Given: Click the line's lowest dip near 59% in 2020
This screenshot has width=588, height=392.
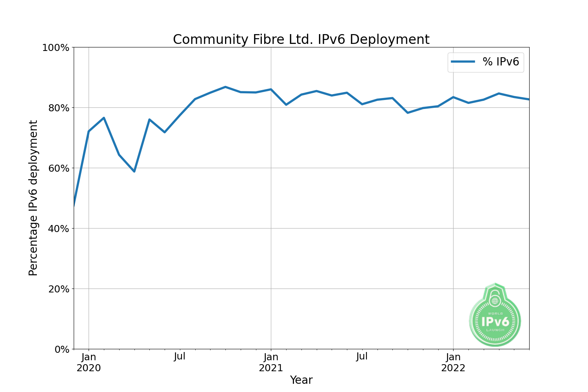Looking at the screenshot, I should 134,171.
